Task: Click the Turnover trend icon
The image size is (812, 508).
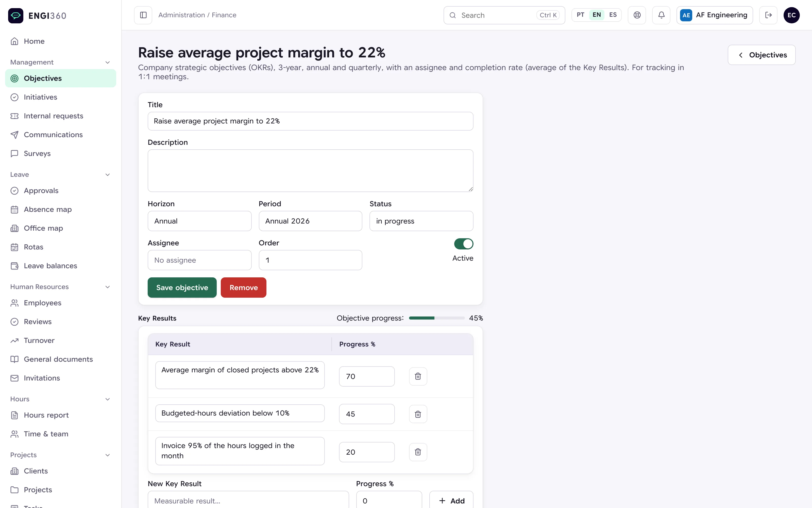Action: (14, 340)
